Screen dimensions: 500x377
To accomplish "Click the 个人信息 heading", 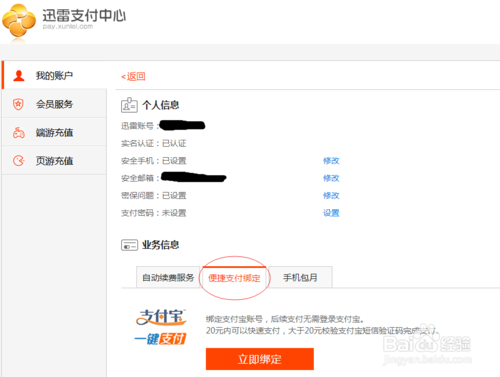I will coord(161,105).
